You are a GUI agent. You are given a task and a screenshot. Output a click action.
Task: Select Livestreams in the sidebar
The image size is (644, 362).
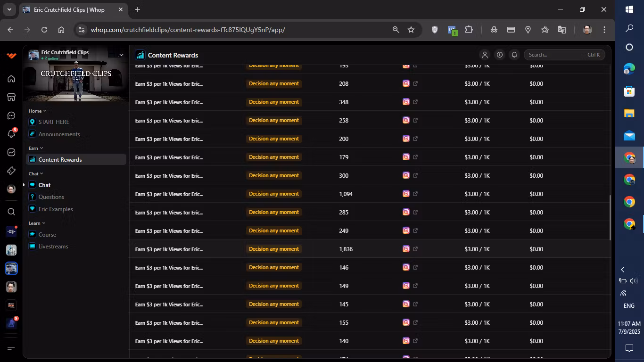point(53,247)
